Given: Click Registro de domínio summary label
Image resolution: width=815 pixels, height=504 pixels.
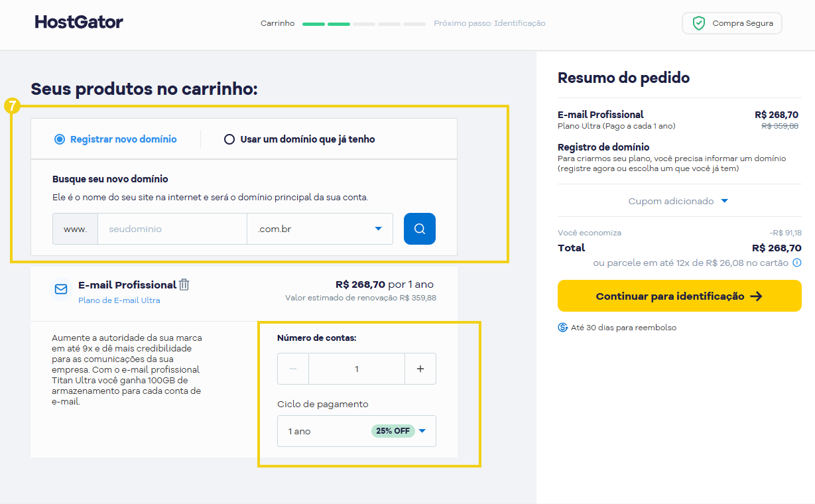Looking at the screenshot, I should 603,147.
